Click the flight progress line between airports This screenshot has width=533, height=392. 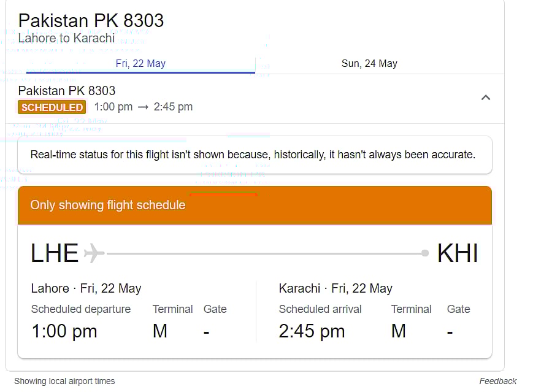click(264, 253)
